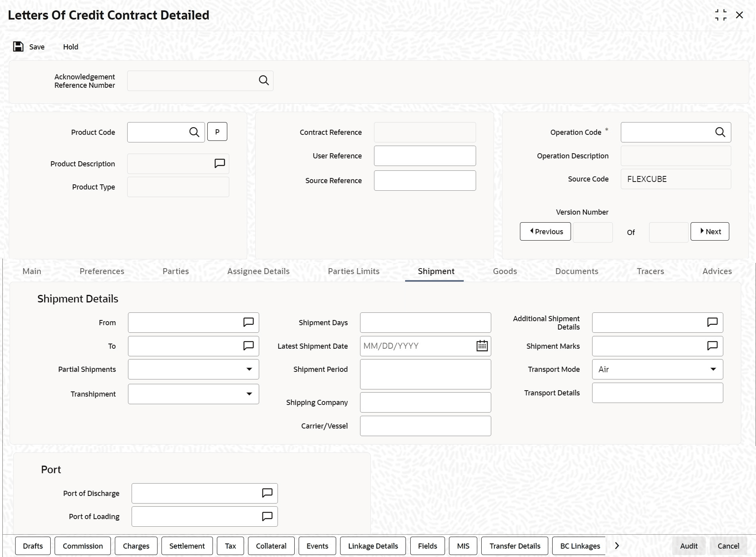
Task: Show more bottom toolbar buttons with chevron
Action: coord(617,546)
